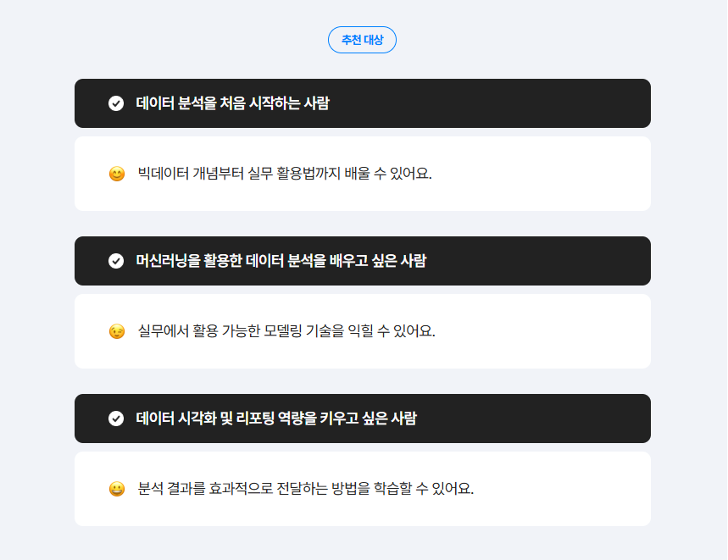Select heading "데이터 시각화 및 리포팅 역량을 키우고 싶은 사람"
Screen dimensions: 728x560
[276, 419]
